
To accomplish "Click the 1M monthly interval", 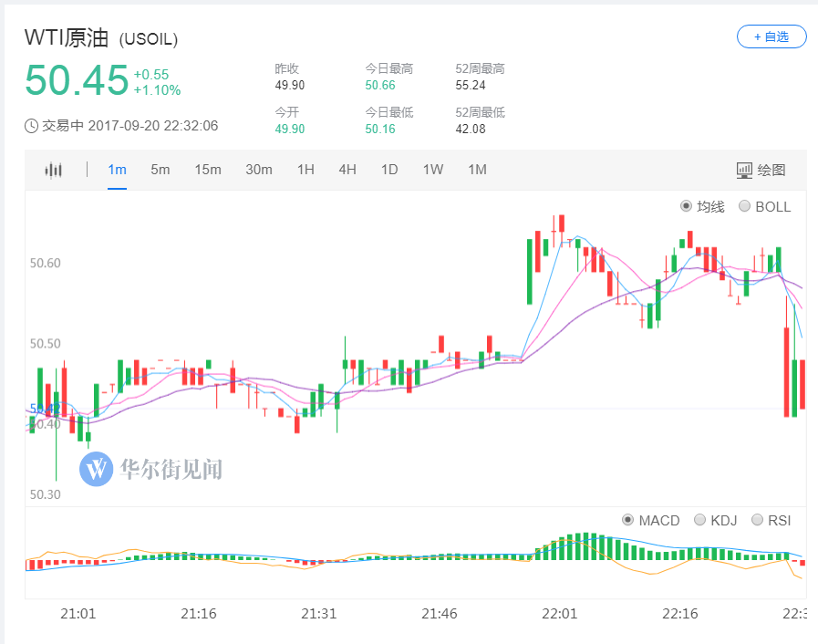I will point(475,170).
